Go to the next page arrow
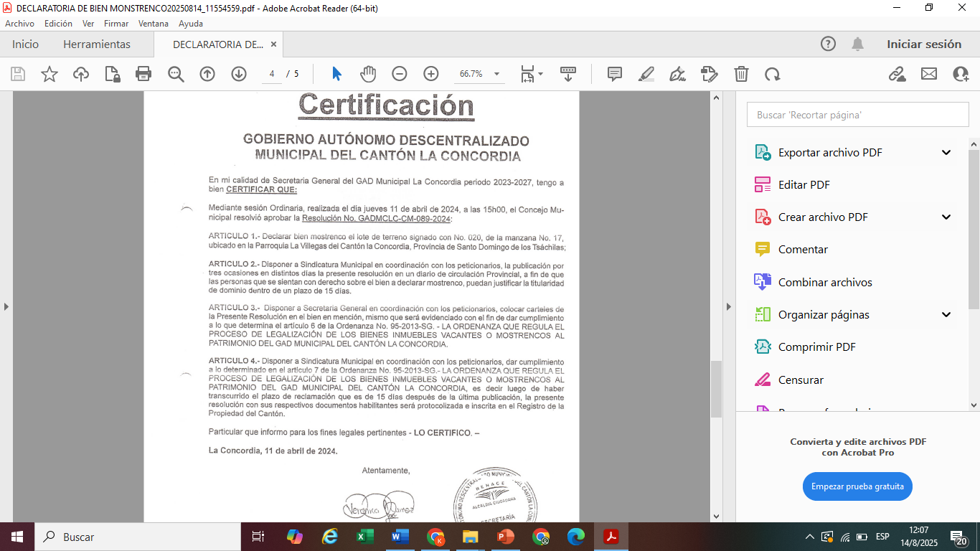This screenshot has width=980, height=551. coord(239,74)
